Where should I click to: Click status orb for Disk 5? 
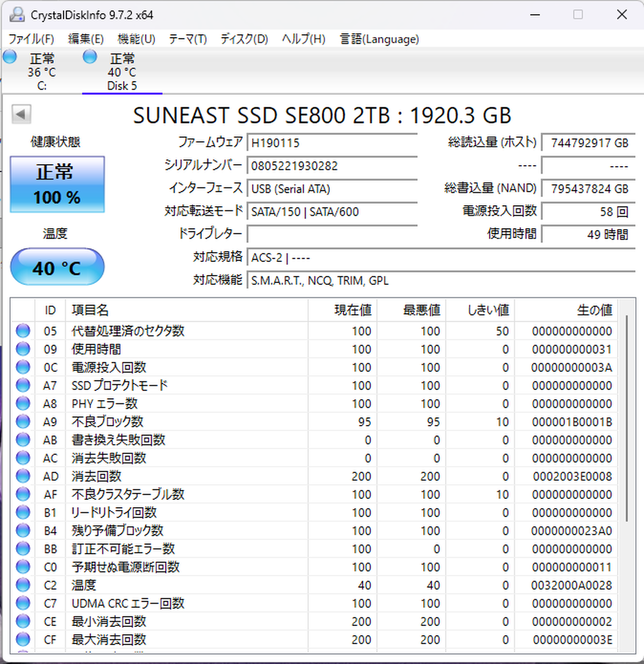point(90,57)
